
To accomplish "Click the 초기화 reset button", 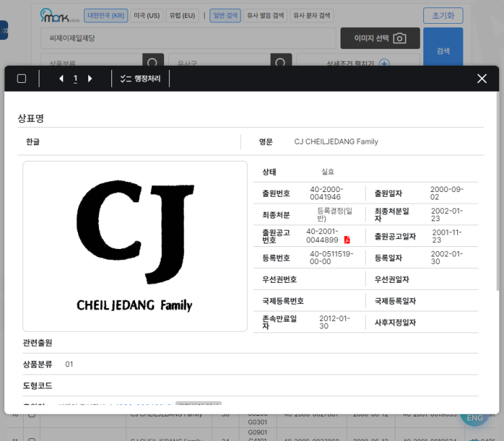I will (x=443, y=16).
